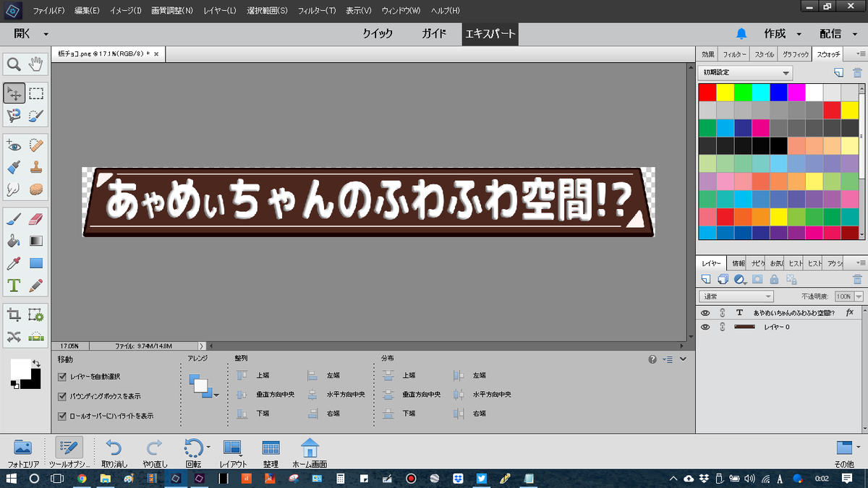The image size is (868, 488).
Task: Click やり直し redo button
Action: tap(155, 453)
